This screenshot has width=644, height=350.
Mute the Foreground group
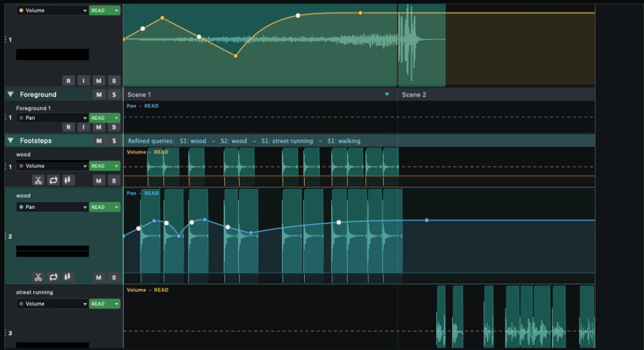[98, 95]
